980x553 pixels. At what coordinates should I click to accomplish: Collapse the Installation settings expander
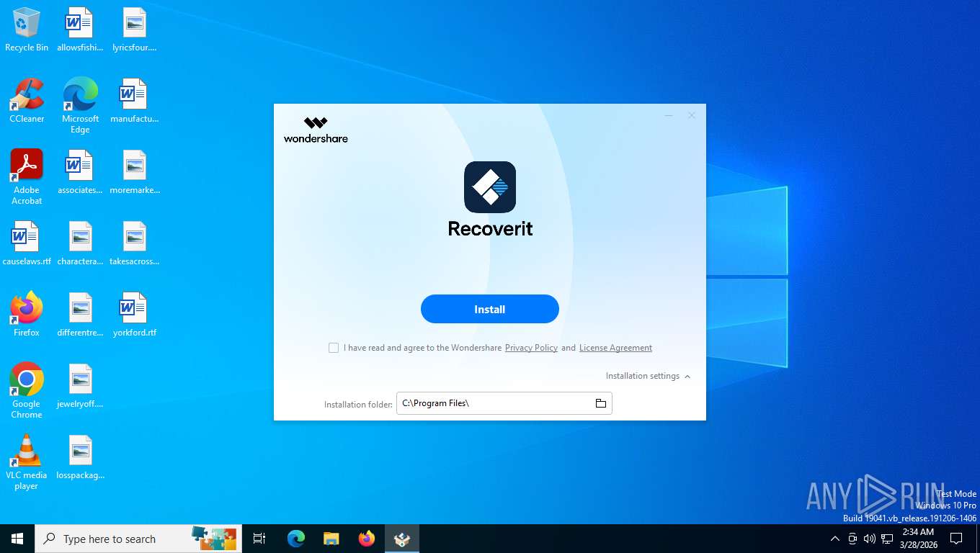coord(648,376)
